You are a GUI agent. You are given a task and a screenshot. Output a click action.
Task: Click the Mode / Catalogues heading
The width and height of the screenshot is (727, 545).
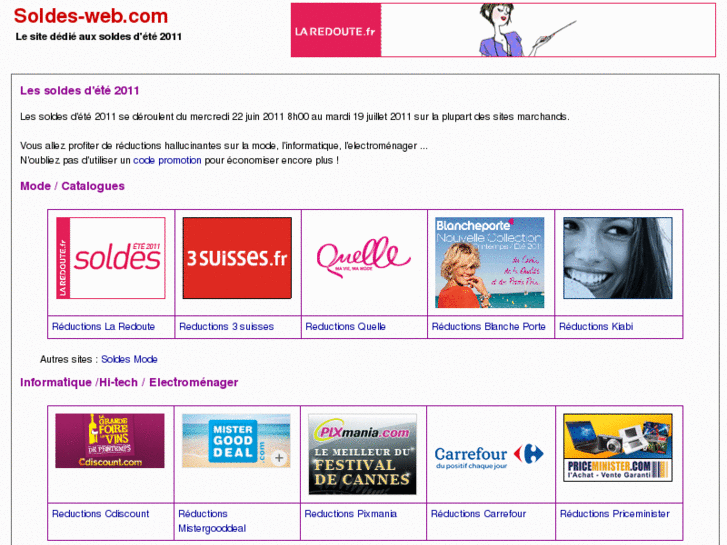tap(72, 186)
